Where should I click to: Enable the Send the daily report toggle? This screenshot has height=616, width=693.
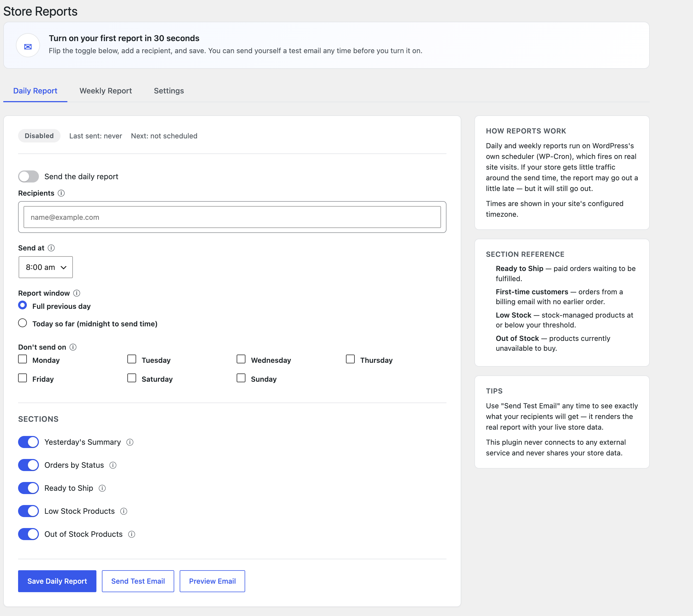coord(28,176)
